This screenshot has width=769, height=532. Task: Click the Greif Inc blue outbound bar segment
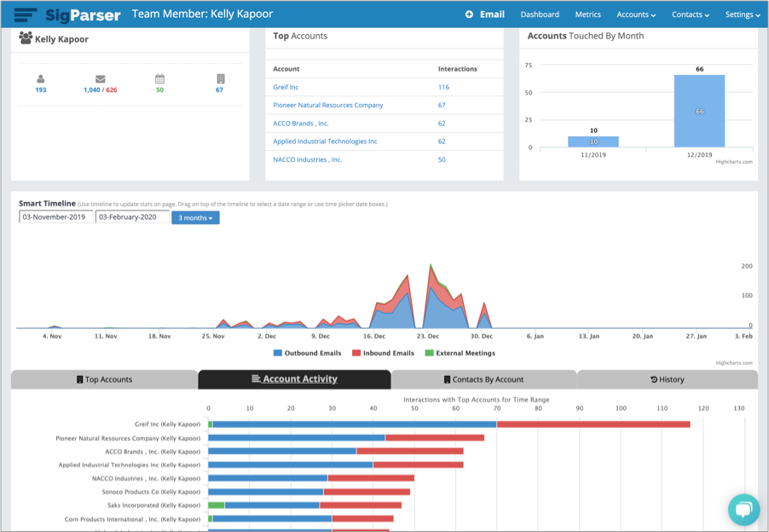[x=355, y=425]
